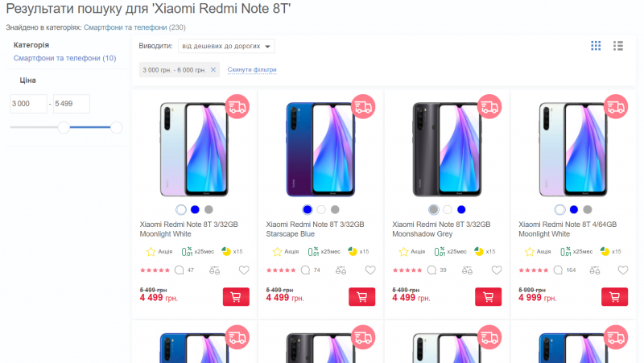Open the sort order dropdown
Screen dimensions: 644x363
226,46
